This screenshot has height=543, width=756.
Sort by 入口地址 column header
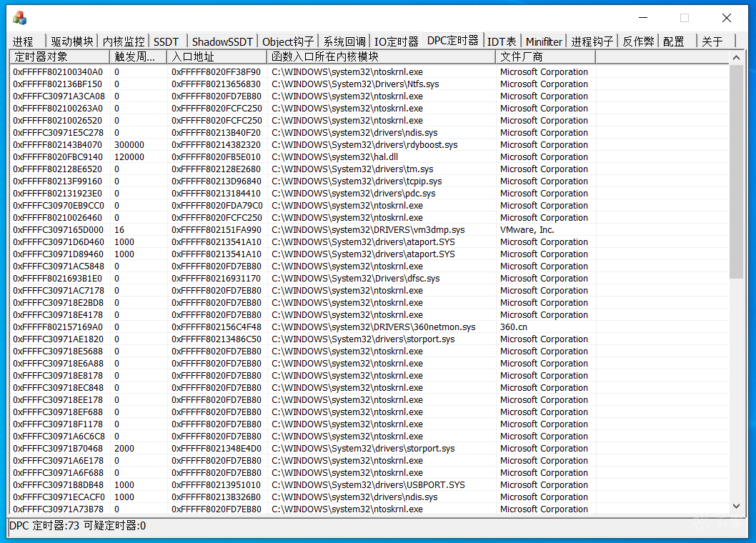pyautogui.click(x=217, y=57)
